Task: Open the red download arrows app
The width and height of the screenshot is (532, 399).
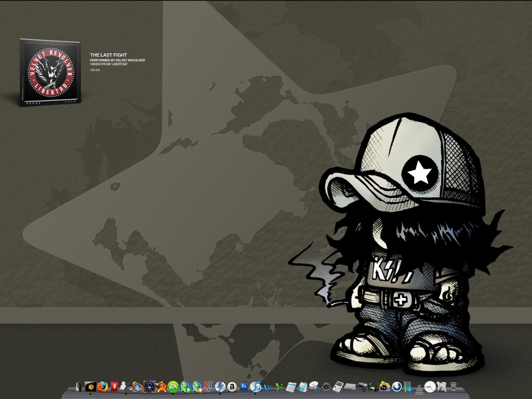Action: pos(114,387)
